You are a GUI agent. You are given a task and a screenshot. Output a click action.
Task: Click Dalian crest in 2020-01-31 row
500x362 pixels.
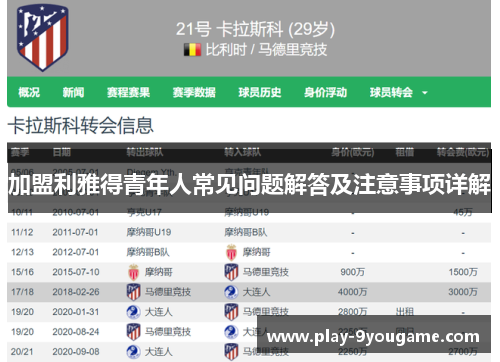pyautogui.click(x=133, y=312)
